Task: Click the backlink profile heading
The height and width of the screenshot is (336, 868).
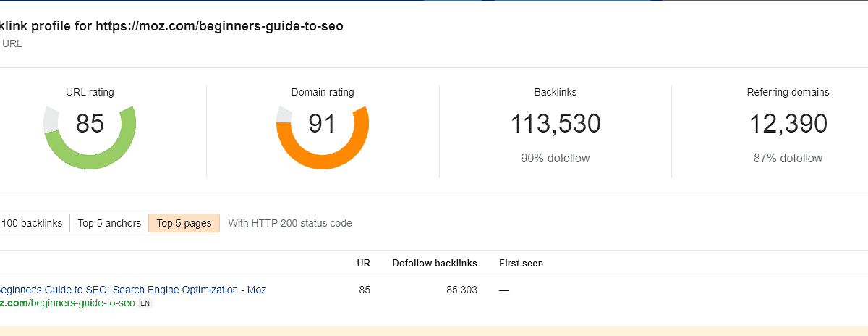Action: pos(171,26)
